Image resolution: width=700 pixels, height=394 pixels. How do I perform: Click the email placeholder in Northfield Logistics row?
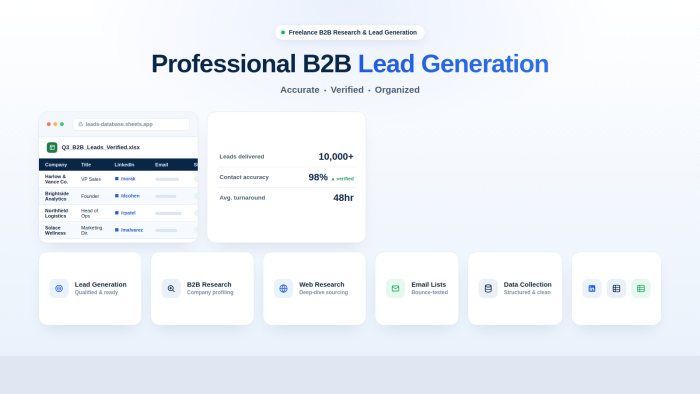tap(168, 213)
